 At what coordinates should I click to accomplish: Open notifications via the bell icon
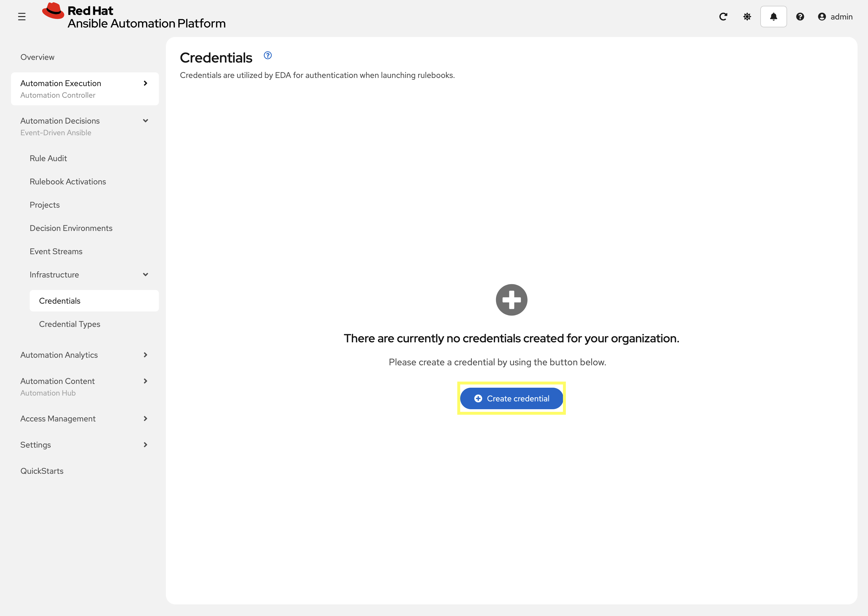773,17
